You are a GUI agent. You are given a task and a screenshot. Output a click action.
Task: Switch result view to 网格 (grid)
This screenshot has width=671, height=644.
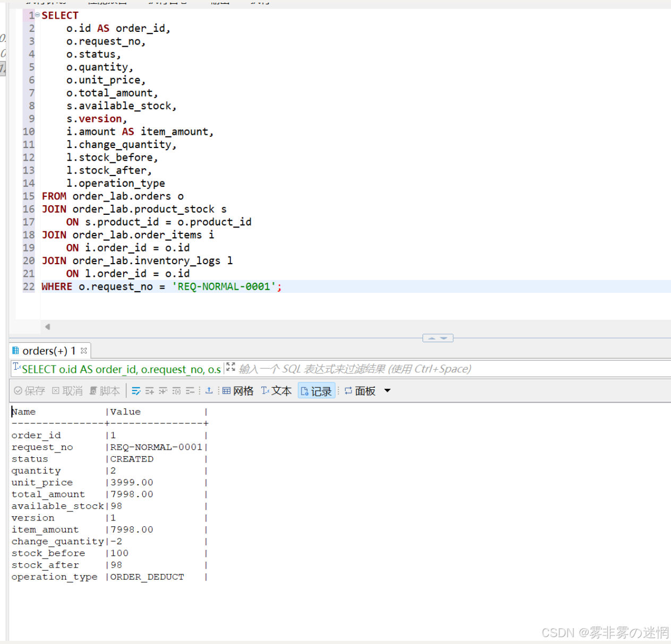coord(238,391)
